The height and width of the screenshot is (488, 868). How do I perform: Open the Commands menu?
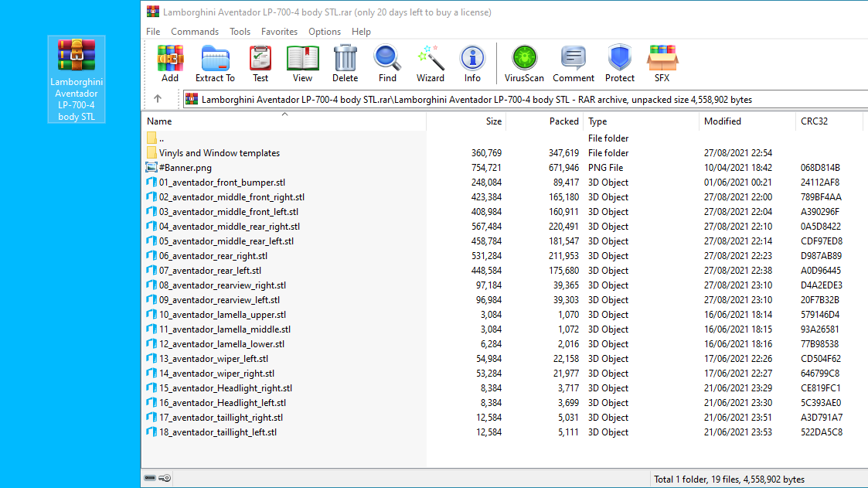click(x=195, y=32)
